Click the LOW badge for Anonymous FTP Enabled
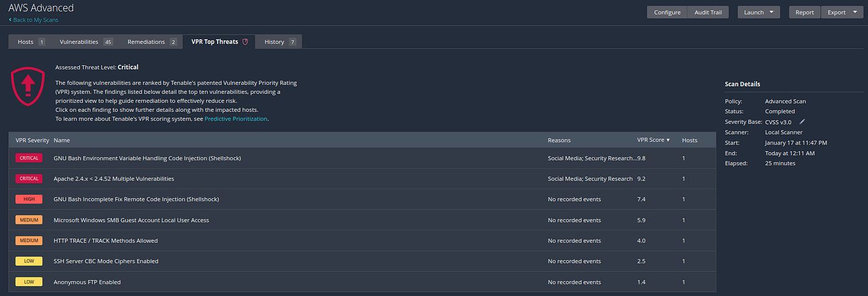 coord(29,282)
